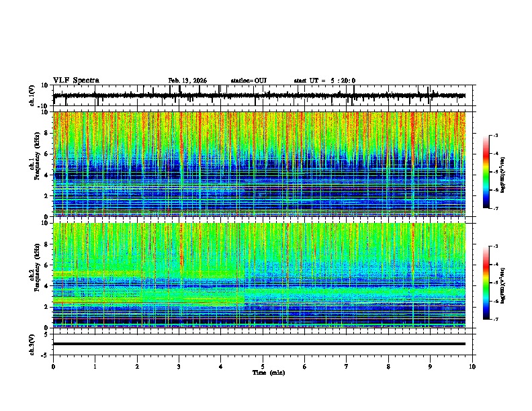Click the time axis tick label "4"
This screenshot has height=411, width=532.
(x=220, y=367)
